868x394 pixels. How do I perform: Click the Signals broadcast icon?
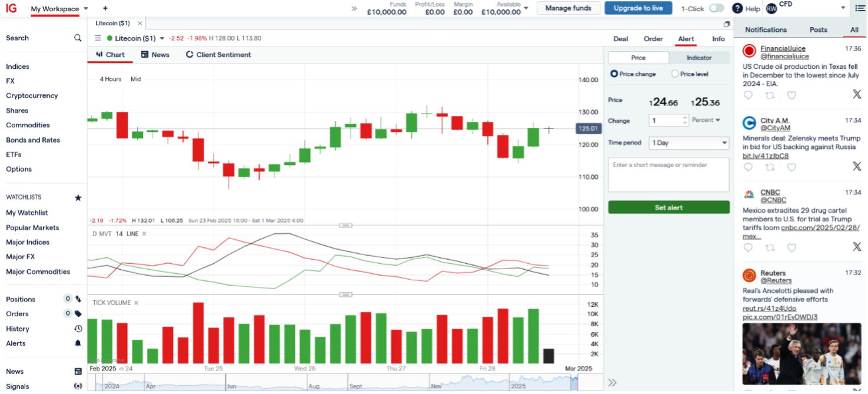click(x=78, y=386)
